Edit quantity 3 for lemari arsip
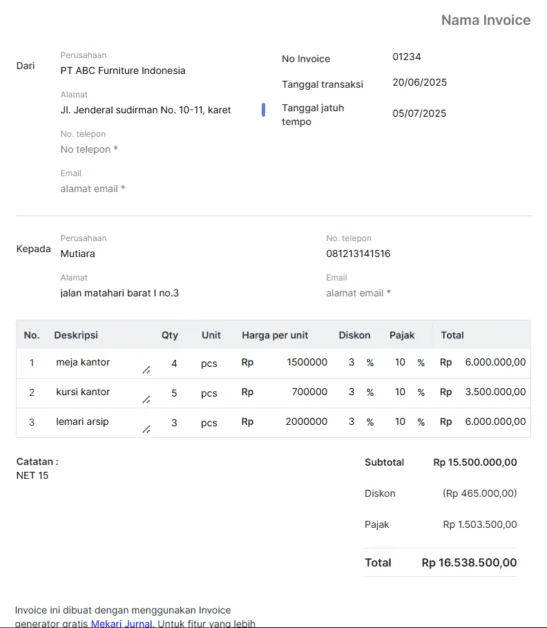The width and height of the screenshot is (547, 628). 174,423
